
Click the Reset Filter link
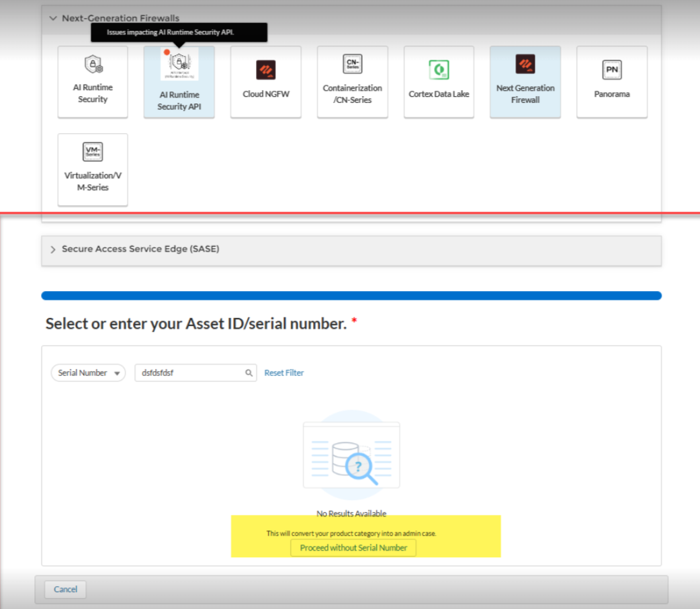(284, 372)
